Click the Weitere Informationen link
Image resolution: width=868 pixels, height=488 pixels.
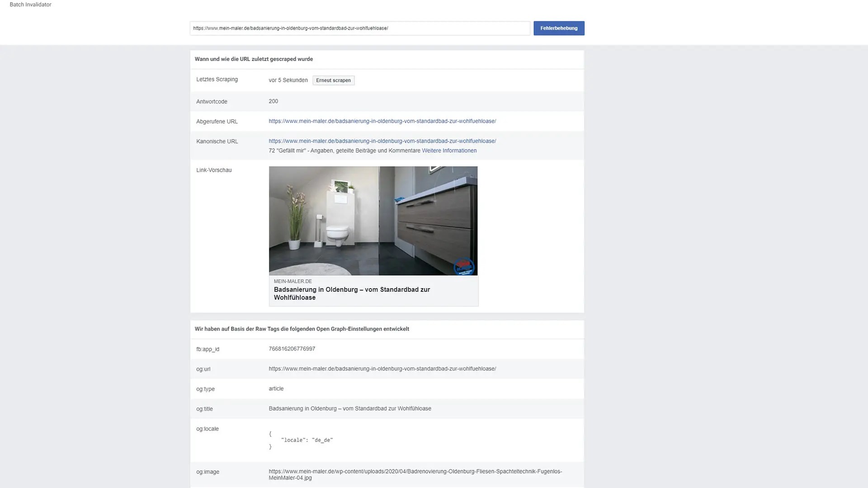pyautogui.click(x=449, y=150)
